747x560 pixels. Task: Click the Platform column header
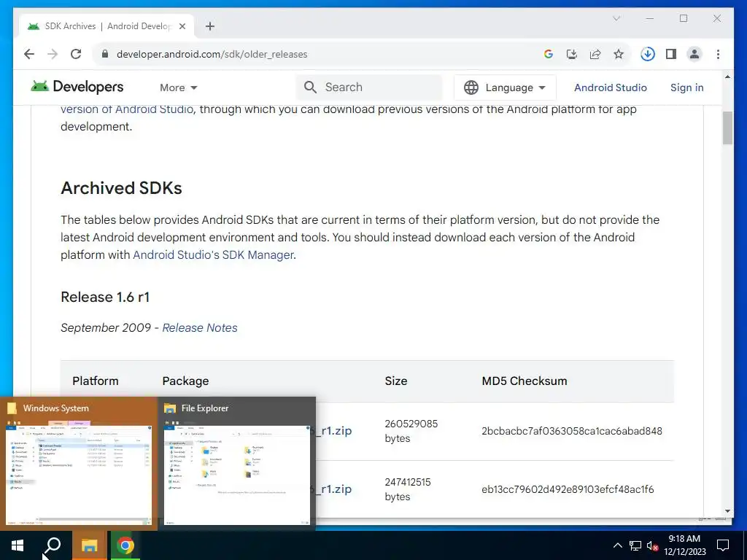(96, 381)
